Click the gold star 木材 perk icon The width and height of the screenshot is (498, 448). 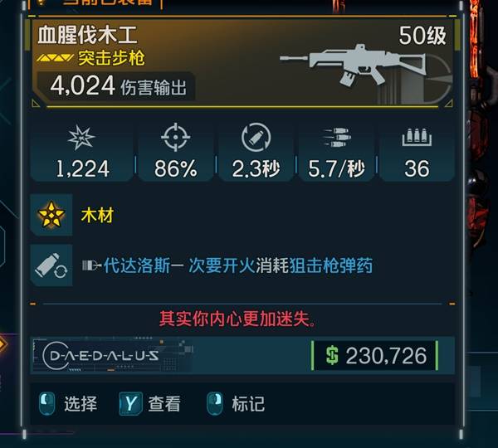[51, 215]
